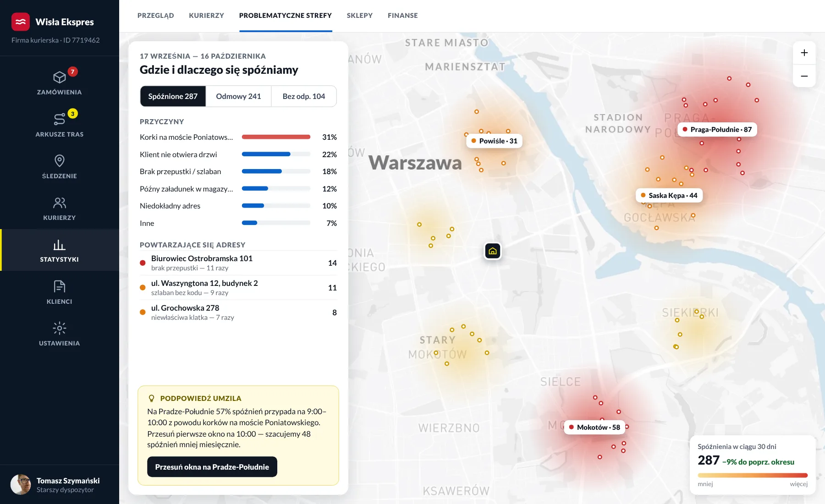Open Klienci document icon
The height and width of the screenshot is (504, 825).
tap(60, 286)
